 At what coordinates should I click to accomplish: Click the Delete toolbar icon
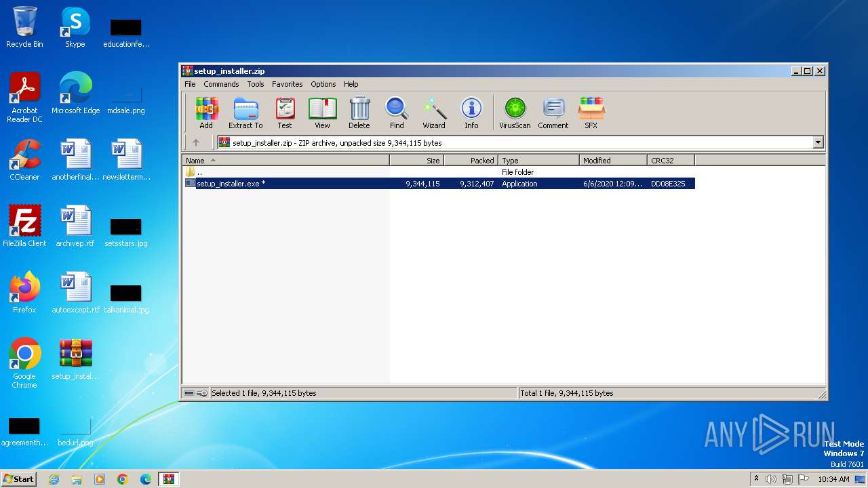(x=359, y=113)
